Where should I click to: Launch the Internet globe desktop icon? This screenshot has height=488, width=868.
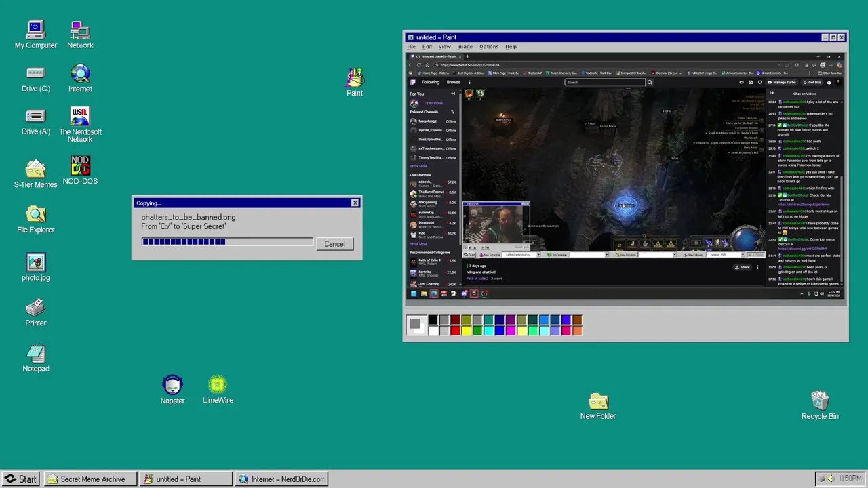pyautogui.click(x=80, y=79)
